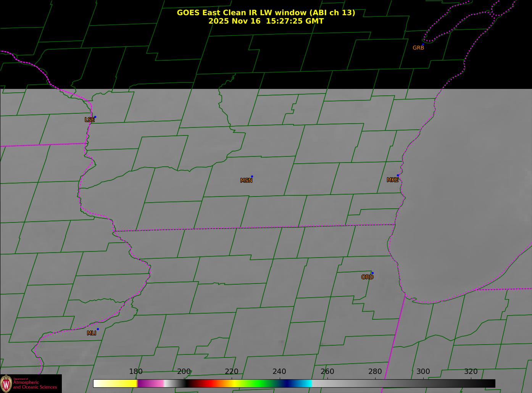Viewport: 532px width, 393px height.
Task: Select the MSN station label
Action: click(246, 180)
